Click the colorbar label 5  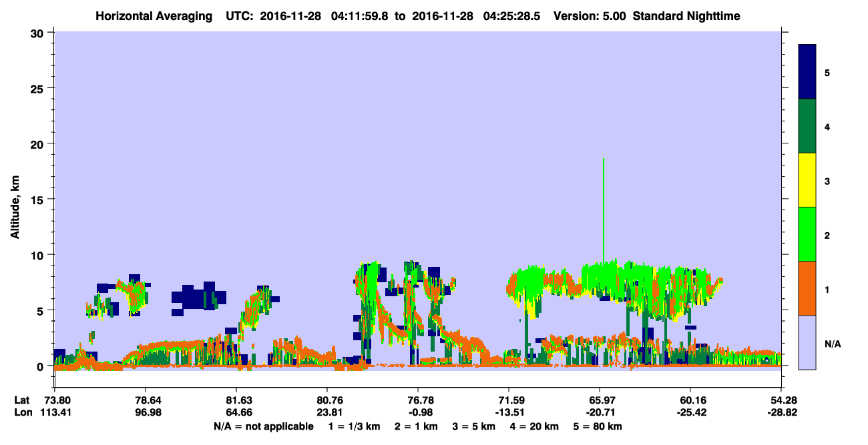pyautogui.click(x=827, y=72)
